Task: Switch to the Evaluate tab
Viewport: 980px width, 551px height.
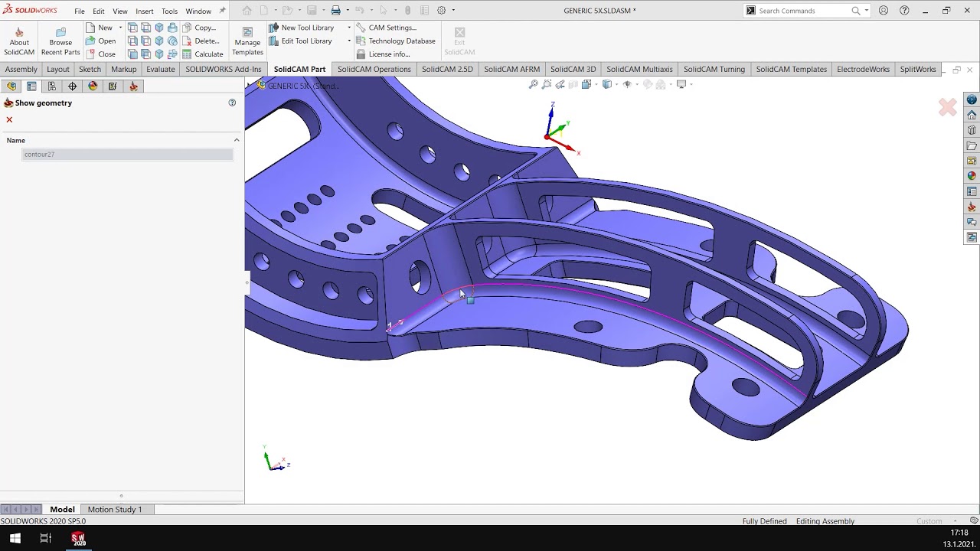Action: click(161, 69)
